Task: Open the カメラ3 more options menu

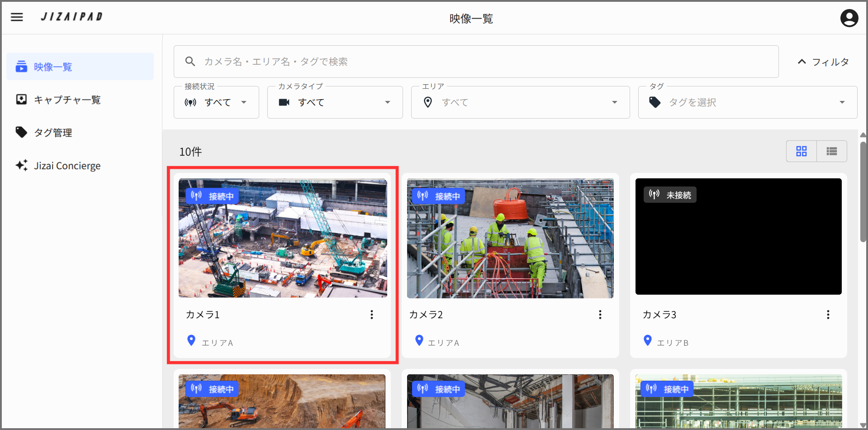Action: pyautogui.click(x=828, y=315)
